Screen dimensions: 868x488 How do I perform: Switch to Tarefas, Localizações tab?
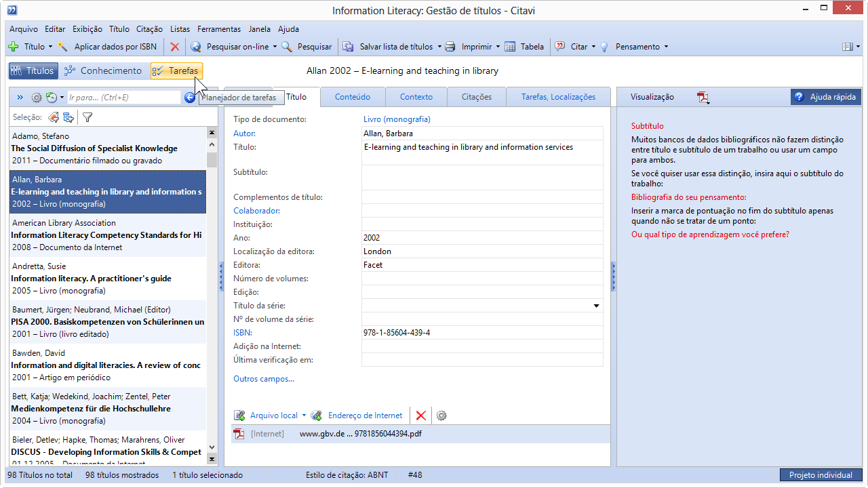pyautogui.click(x=558, y=97)
